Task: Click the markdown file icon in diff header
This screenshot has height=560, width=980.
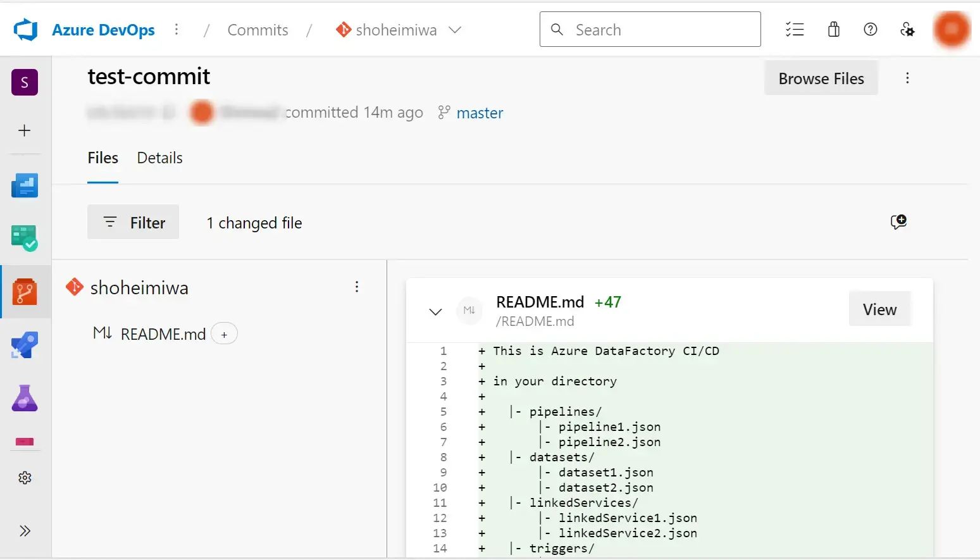Action: click(x=469, y=311)
